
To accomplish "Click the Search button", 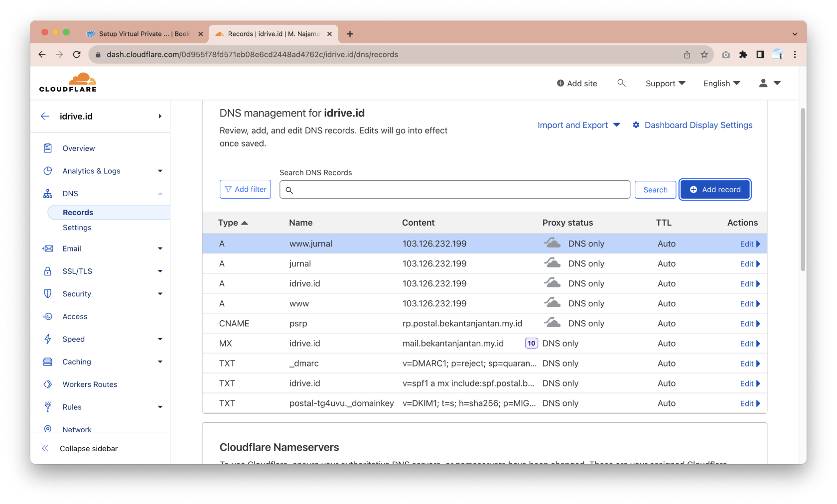I will pos(655,190).
